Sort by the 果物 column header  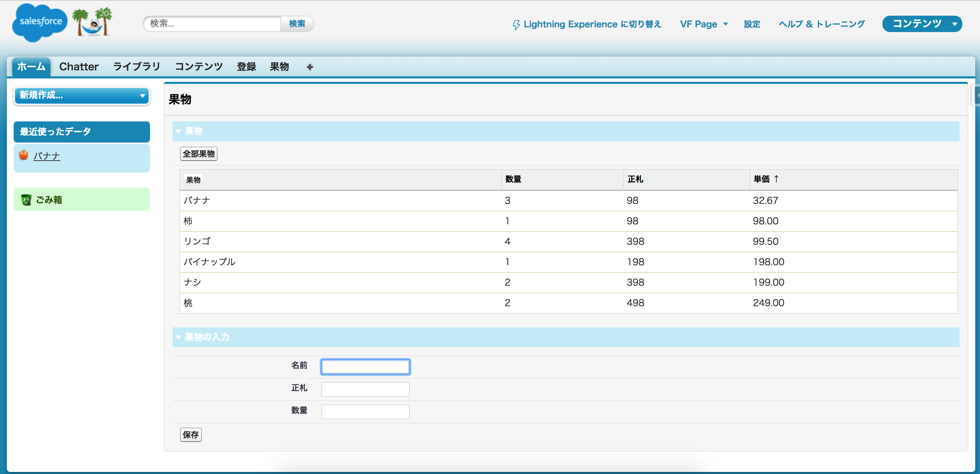[193, 180]
